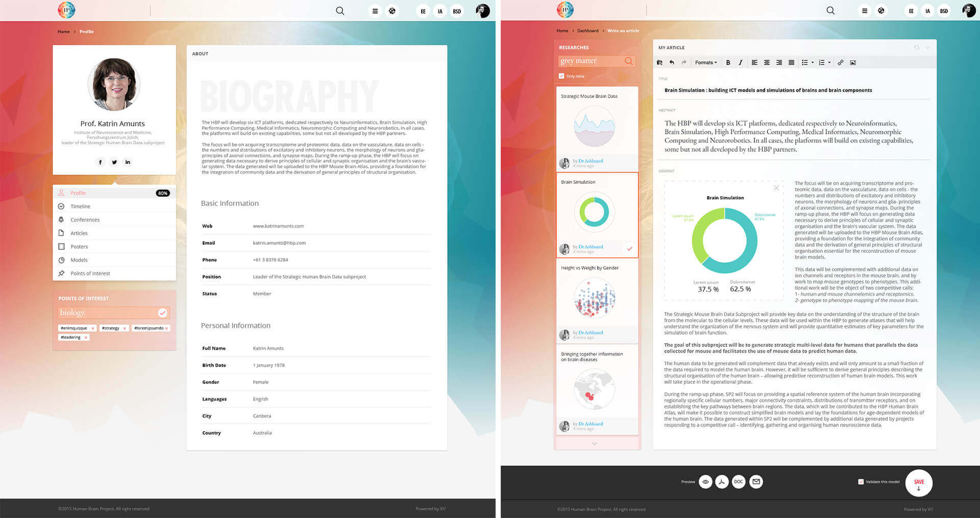Expand the bullet list style dropdown arrow
This screenshot has height=518, width=980.
813,63
